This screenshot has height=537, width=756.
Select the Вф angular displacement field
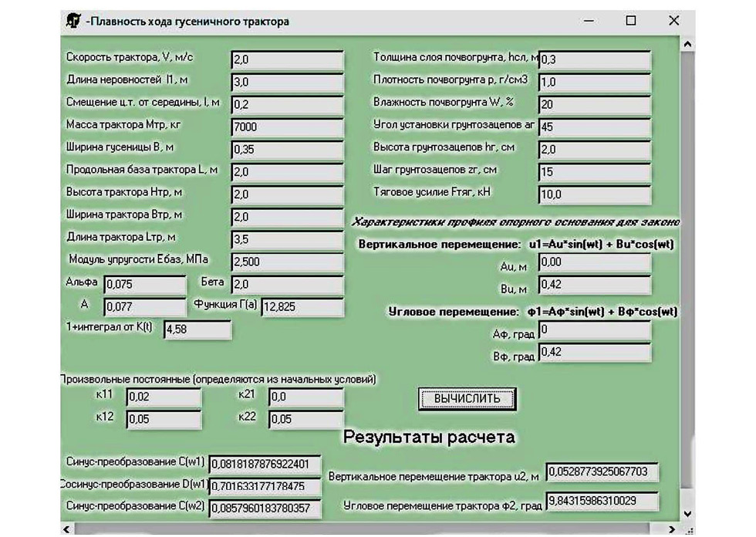tap(594, 353)
